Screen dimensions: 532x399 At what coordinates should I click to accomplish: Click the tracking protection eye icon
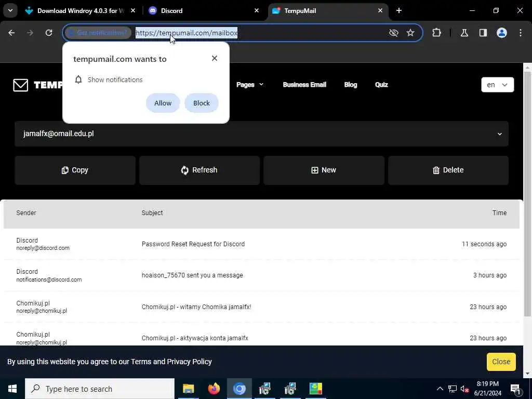pos(394,33)
